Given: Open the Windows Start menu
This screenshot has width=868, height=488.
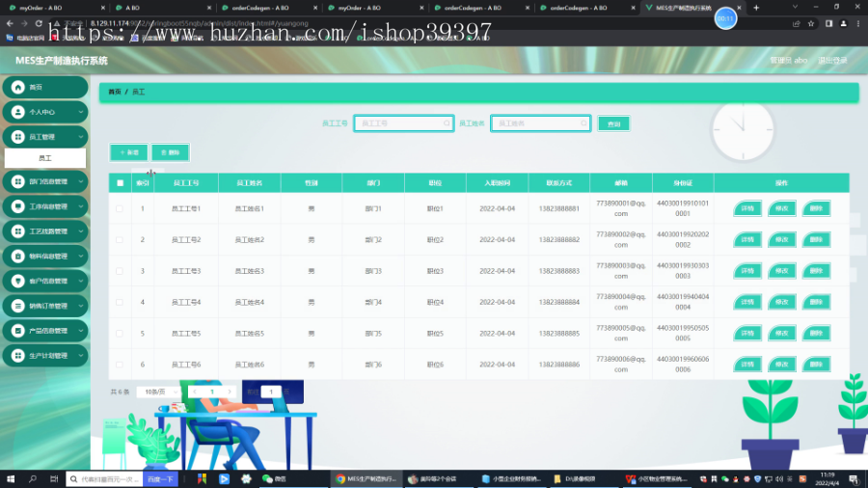Looking at the screenshot, I should (x=11, y=478).
